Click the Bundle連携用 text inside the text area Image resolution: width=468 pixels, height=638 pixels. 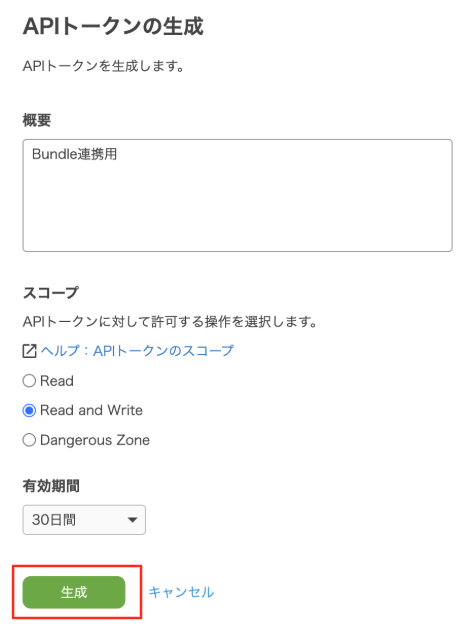(74, 154)
